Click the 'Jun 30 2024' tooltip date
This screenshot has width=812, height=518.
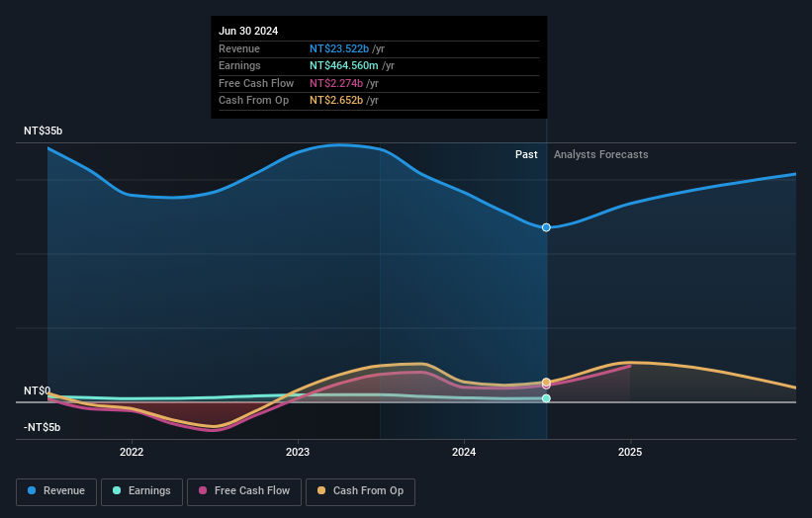(x=248, y=31)
